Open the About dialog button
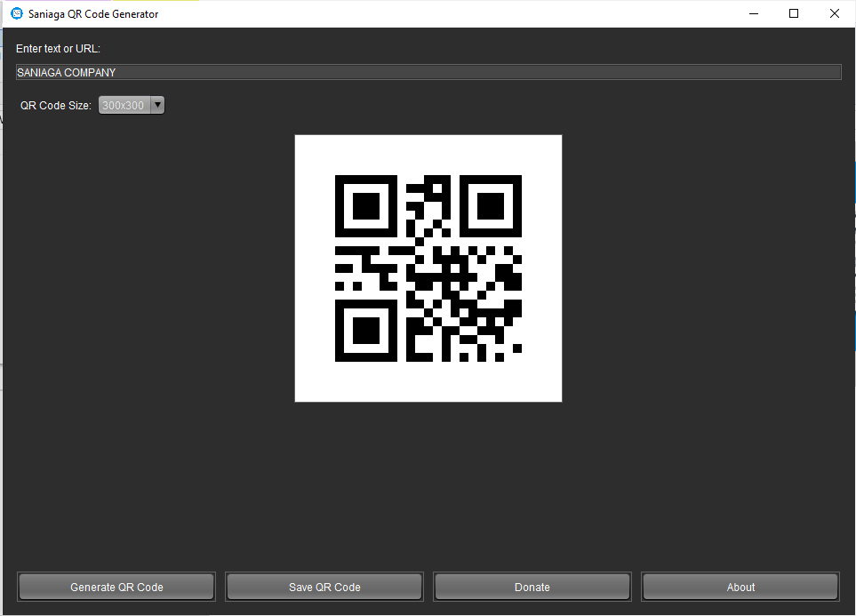The image size is (856, 616). 740,587
